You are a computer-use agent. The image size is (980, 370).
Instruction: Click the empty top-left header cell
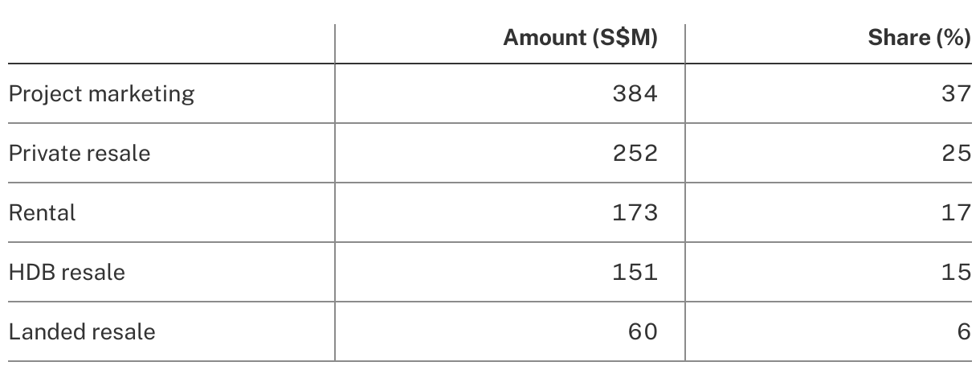point(169,39)
